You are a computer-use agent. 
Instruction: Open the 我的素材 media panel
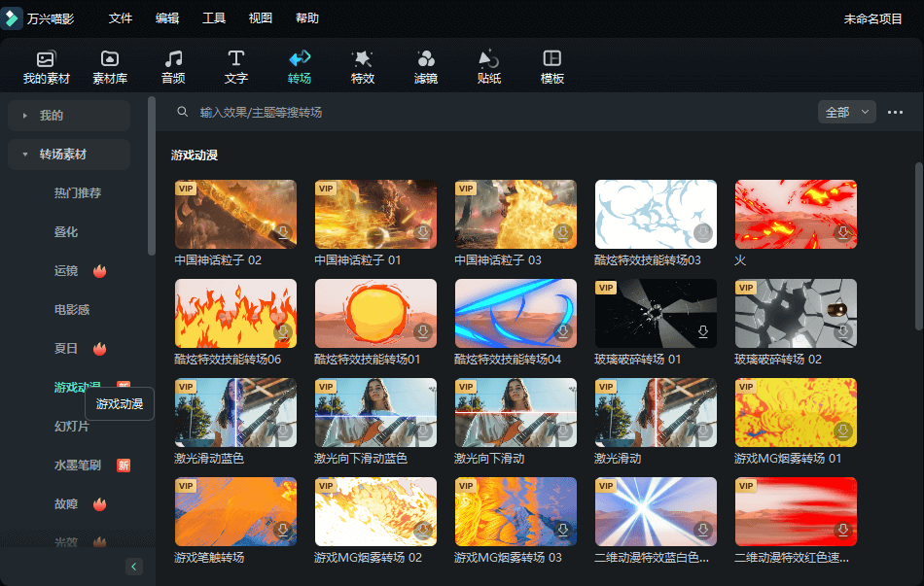46,67
